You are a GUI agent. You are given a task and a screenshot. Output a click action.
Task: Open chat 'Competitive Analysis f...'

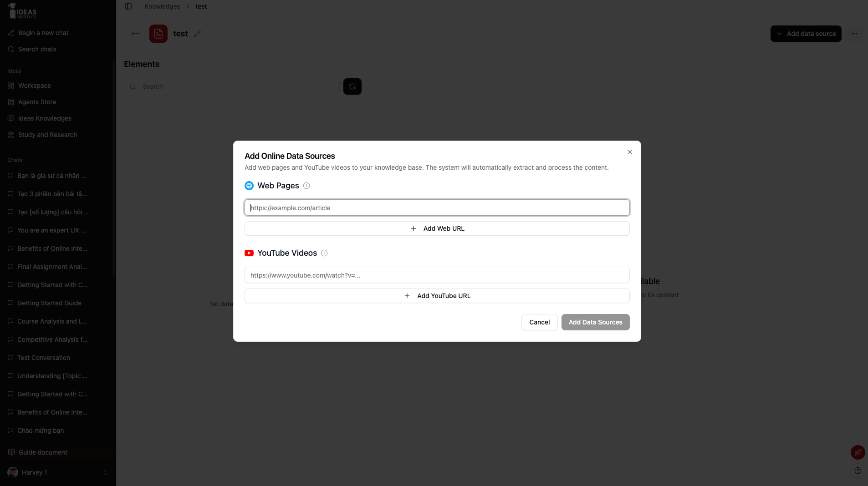[58, 339]
